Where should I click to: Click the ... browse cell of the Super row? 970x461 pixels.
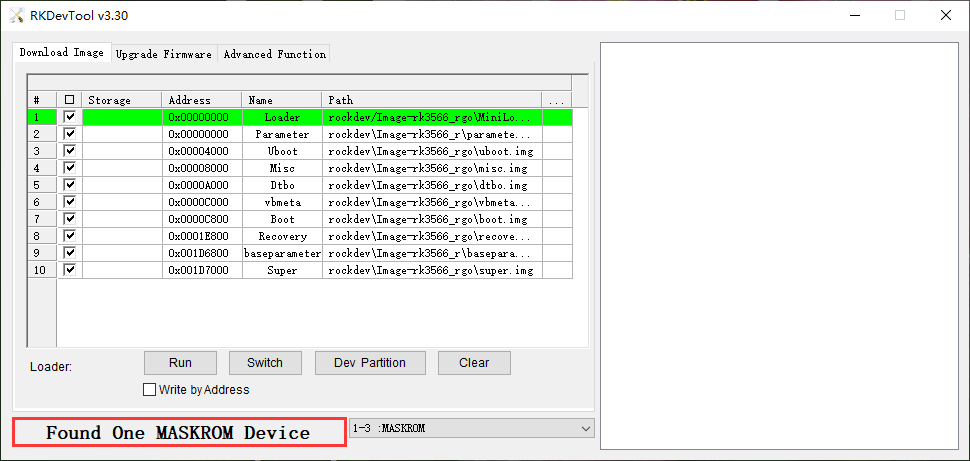pyautogui.click(x=557, y=270)
